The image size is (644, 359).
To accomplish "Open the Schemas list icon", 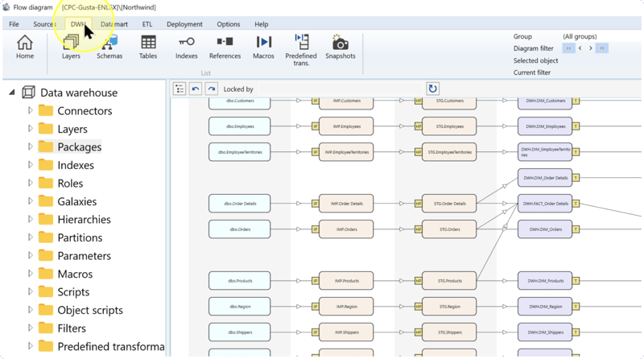I will coord(109,47).
